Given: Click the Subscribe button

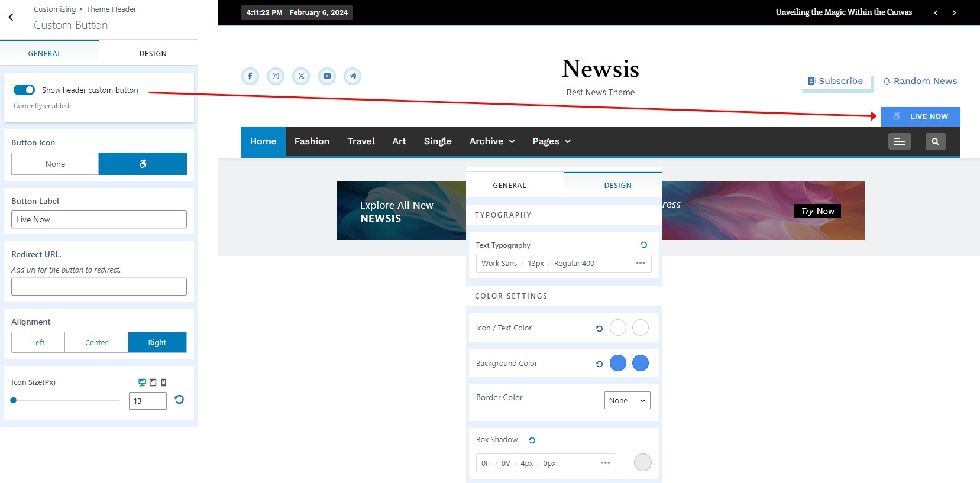Looking at the screenshot, I should point(835,81).
